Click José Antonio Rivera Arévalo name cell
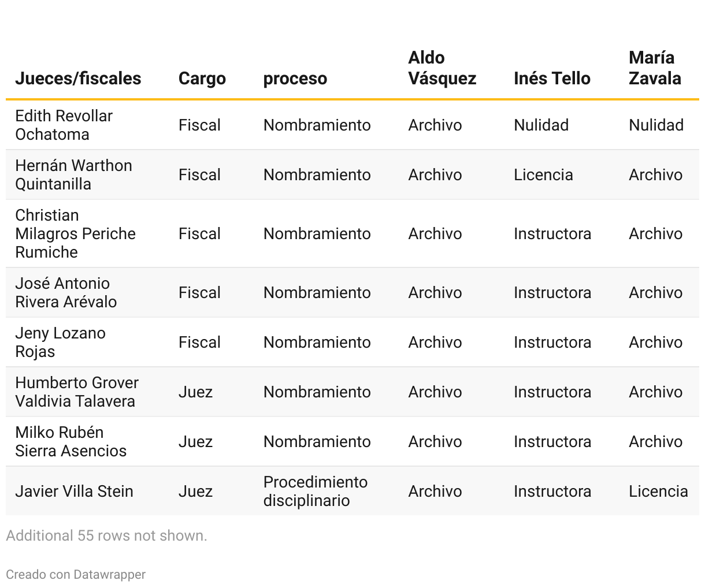705x588 pixels. [x=66, y=292]
